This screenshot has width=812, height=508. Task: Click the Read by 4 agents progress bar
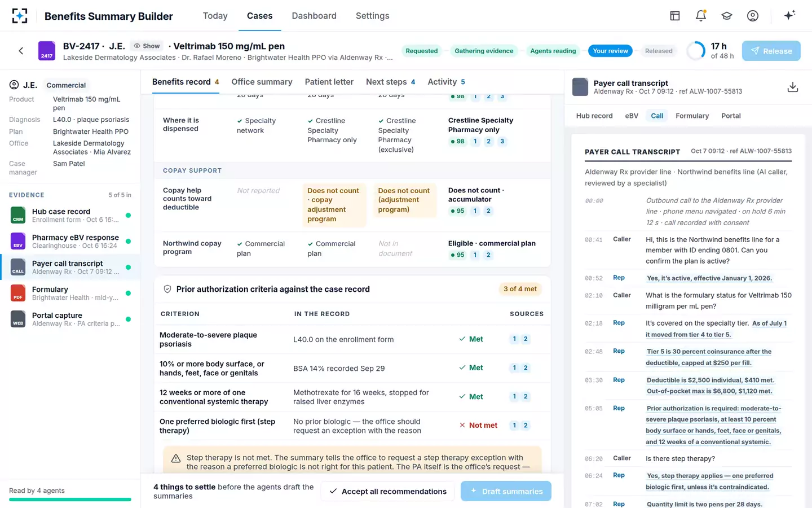pos(70,500)
